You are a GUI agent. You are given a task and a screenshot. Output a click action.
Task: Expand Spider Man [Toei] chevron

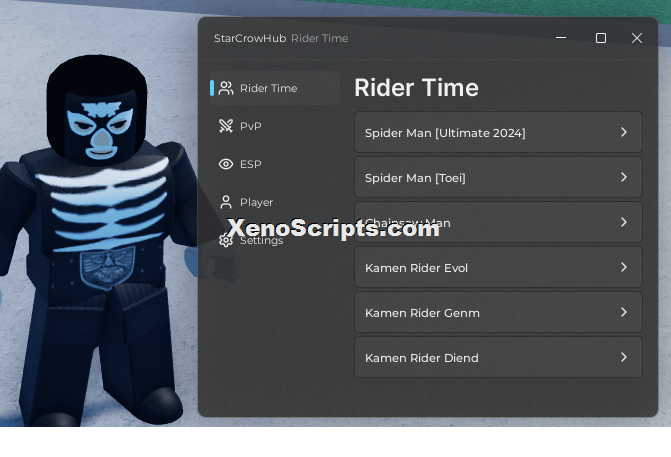point(624,177)
